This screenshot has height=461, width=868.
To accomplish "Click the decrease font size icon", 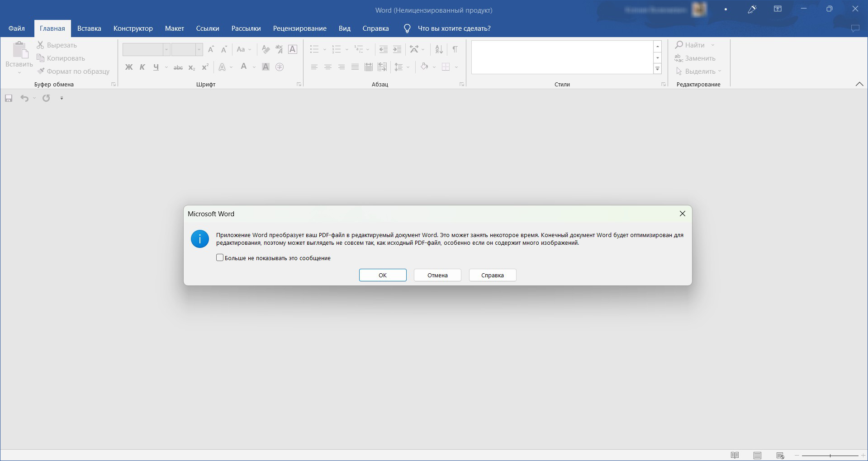I will (224, 49).
